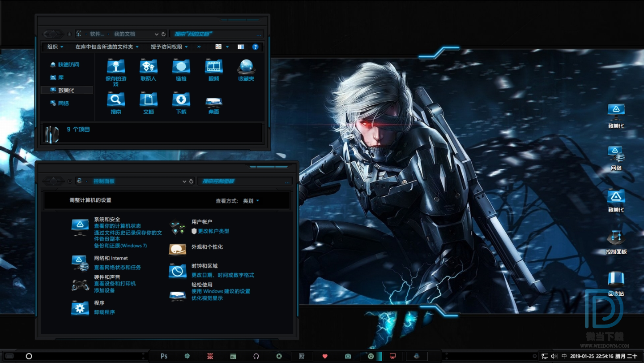This screenshot has width=644, height=363.
Task: Open the 收藏夹 favorites globe icon
Action: pos(246,70)
